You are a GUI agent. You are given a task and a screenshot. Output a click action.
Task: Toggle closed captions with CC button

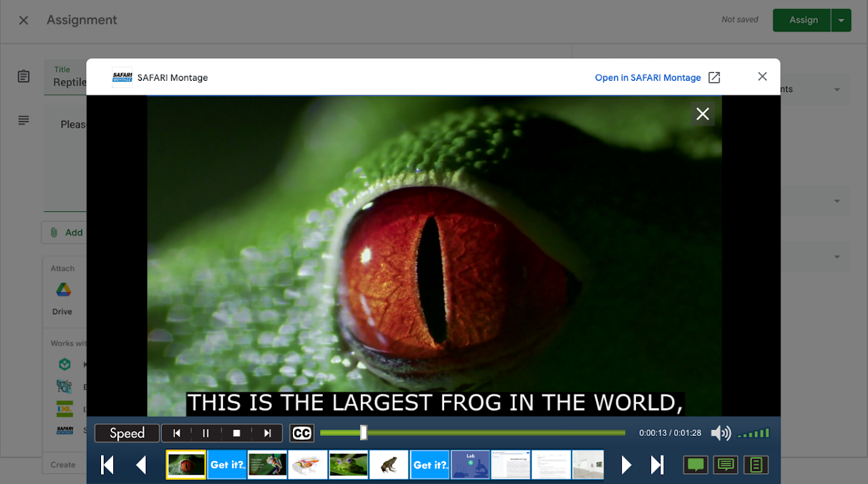(302, 433)
